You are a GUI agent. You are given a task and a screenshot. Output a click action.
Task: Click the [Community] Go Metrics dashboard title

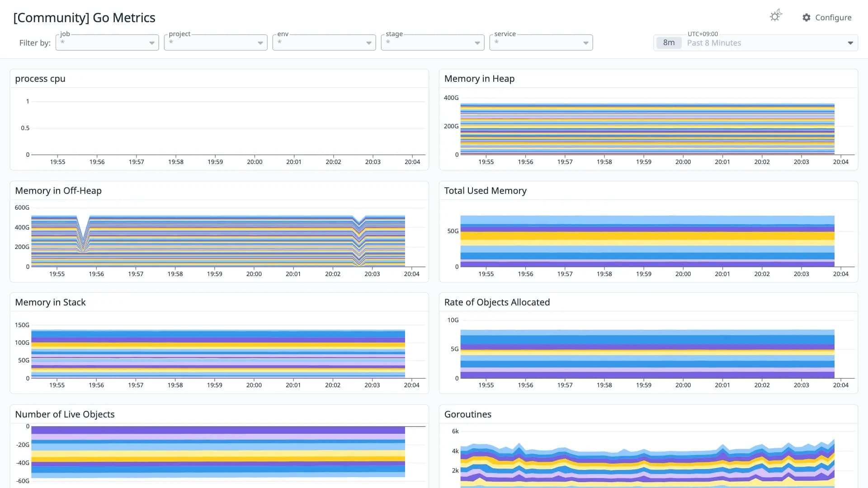84,18
